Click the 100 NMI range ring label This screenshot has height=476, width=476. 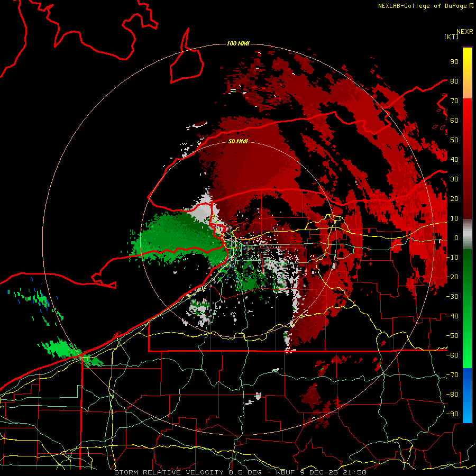click(238, 43)
